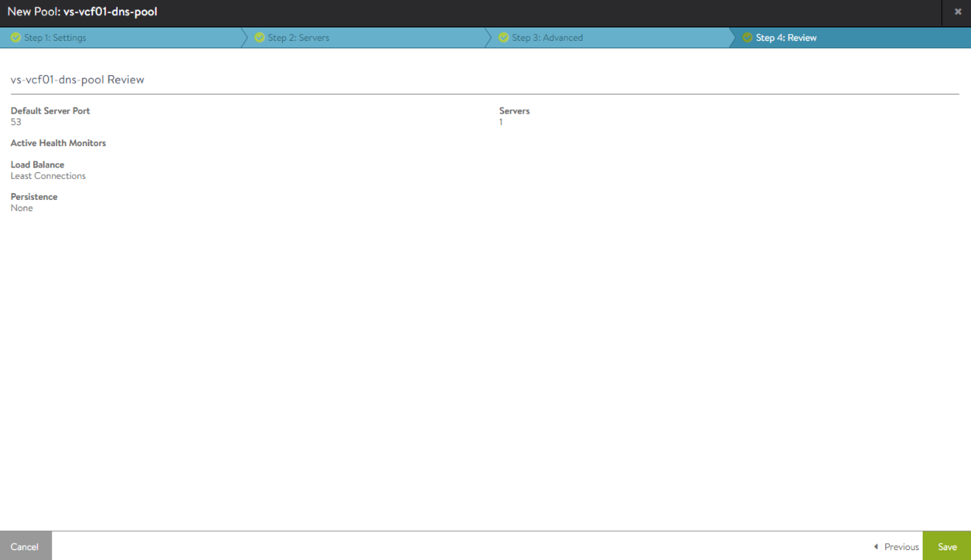Image resolution: width=971 pixels, height=560 pixels.
Task: Click the left arrow beside Previous
Action: pos(876,547)
